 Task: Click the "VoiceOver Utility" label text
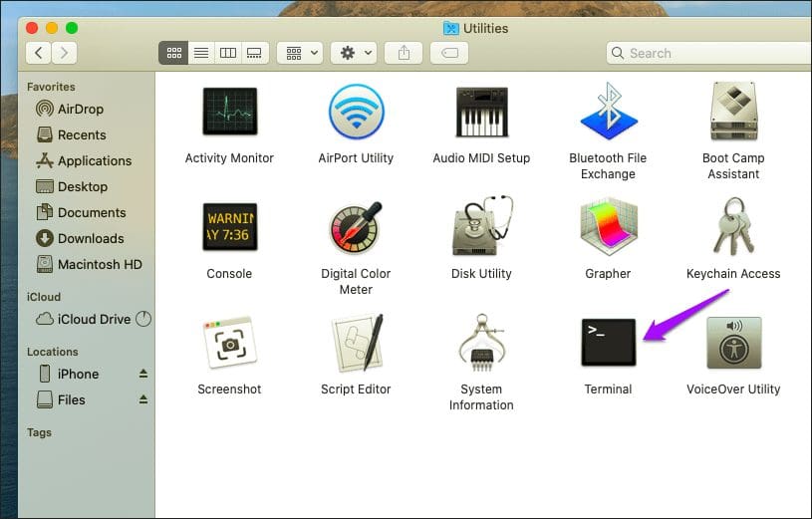coord(733,389)
